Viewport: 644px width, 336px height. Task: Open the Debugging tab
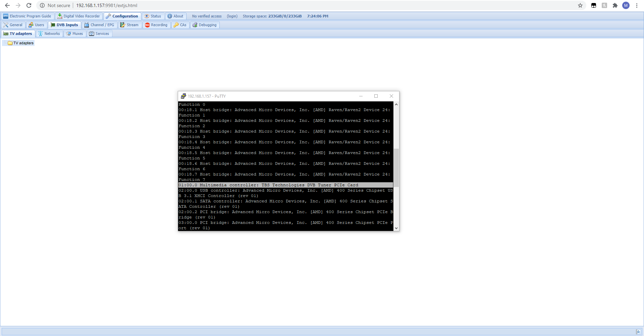click(x=205, y=25)
